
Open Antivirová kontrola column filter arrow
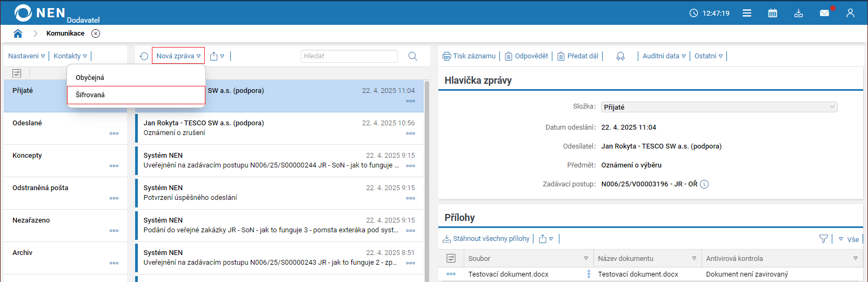point(856,258)
